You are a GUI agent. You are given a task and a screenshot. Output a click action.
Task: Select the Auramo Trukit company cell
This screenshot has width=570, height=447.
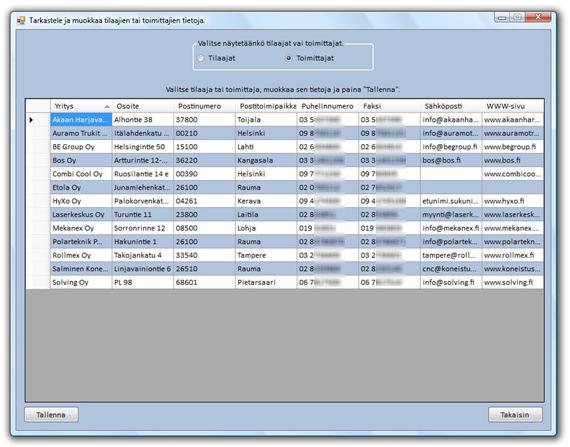point(81,133)
